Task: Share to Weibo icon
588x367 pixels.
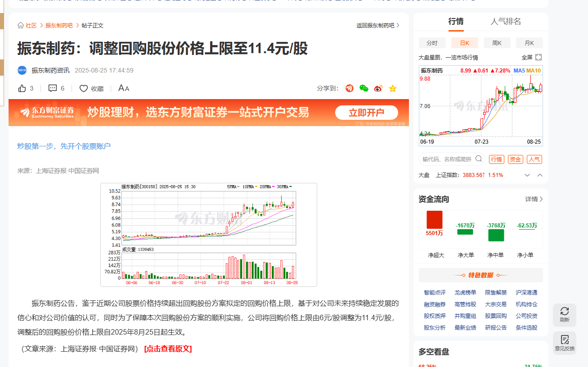Action: [378, 88]
